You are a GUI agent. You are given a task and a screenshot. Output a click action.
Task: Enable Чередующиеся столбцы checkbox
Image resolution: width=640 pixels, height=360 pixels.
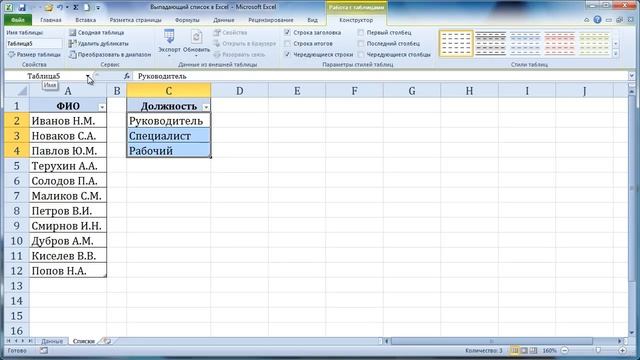pos(361,54)
